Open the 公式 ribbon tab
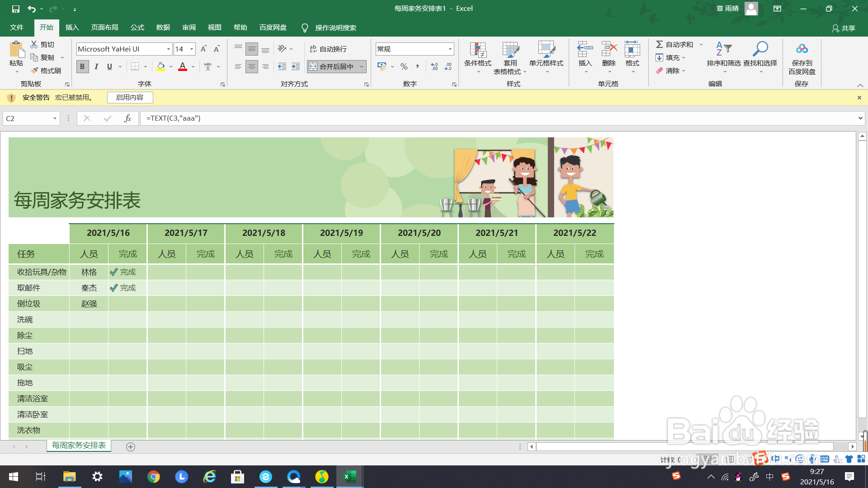Viewport: 868px width, 488px height. [137, 28]
